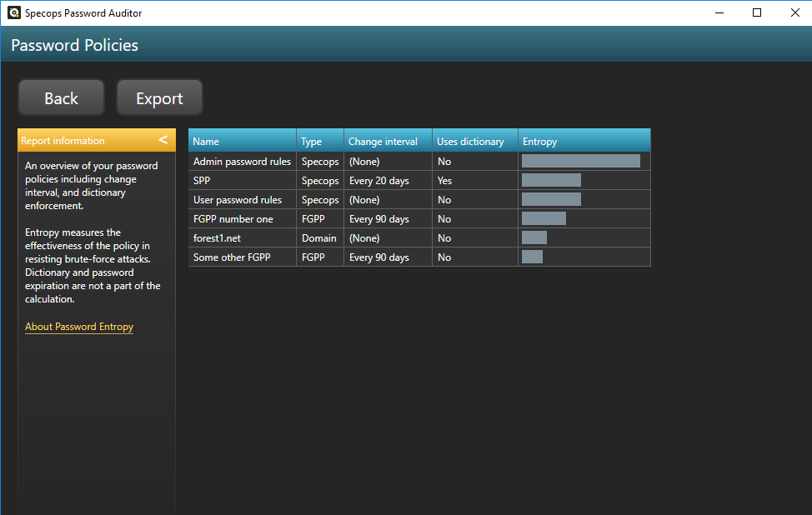The width and height of the screenshot is (812, 515).
Task: Sort by the Change interval column header
Action: click(388, 141)
